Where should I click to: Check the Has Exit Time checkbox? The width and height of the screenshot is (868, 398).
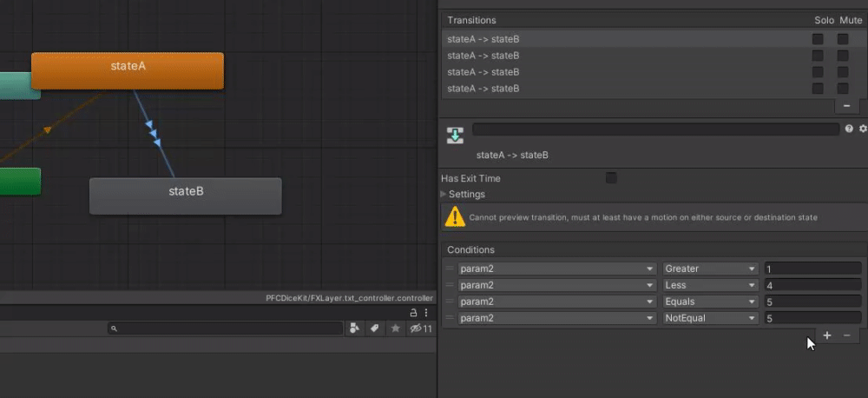point(611,178)
